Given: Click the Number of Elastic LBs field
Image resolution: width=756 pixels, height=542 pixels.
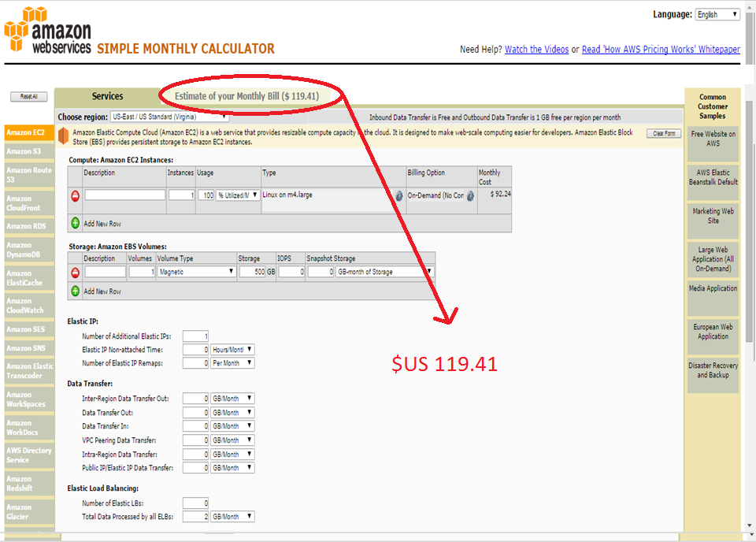Looking at the screenshot, I should pyautogui.click(x=195, y=503).
